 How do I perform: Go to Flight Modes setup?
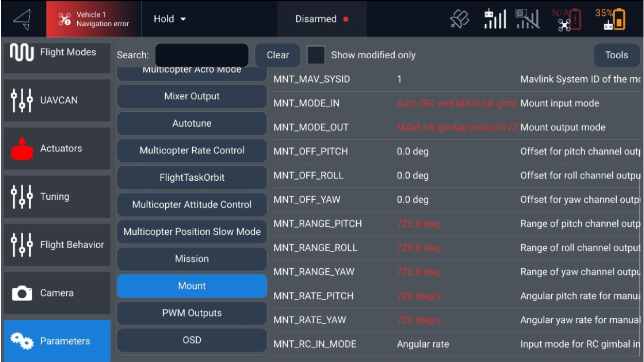click(57, 52)
